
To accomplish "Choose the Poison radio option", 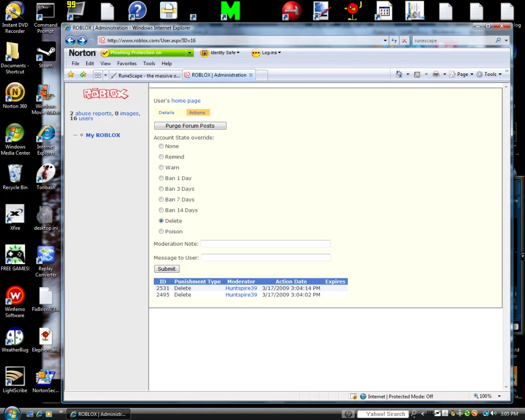I will 161,232.
